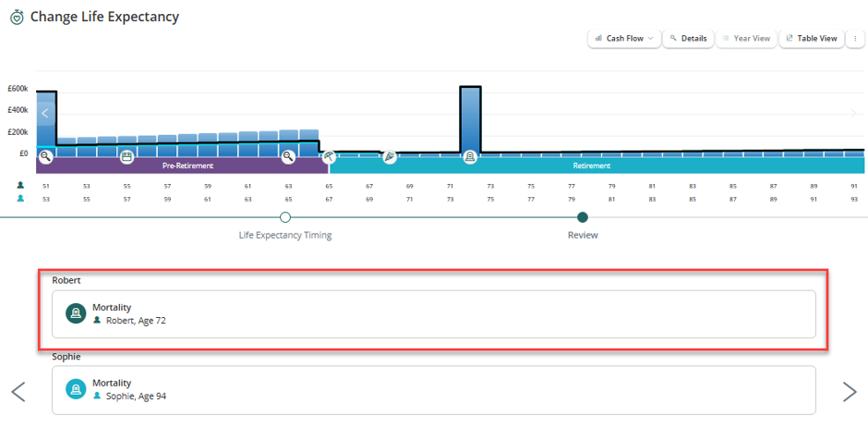Select the calendar event icon on the Pre-Retirement bar
The image size is (868, 428).
[x=127, y=157]
